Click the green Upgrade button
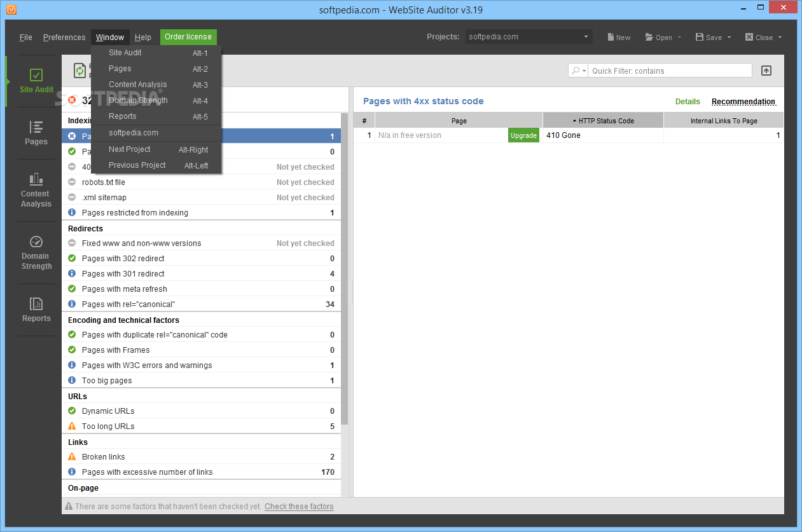Screen dimensions: 802x532 click(523, 135)
